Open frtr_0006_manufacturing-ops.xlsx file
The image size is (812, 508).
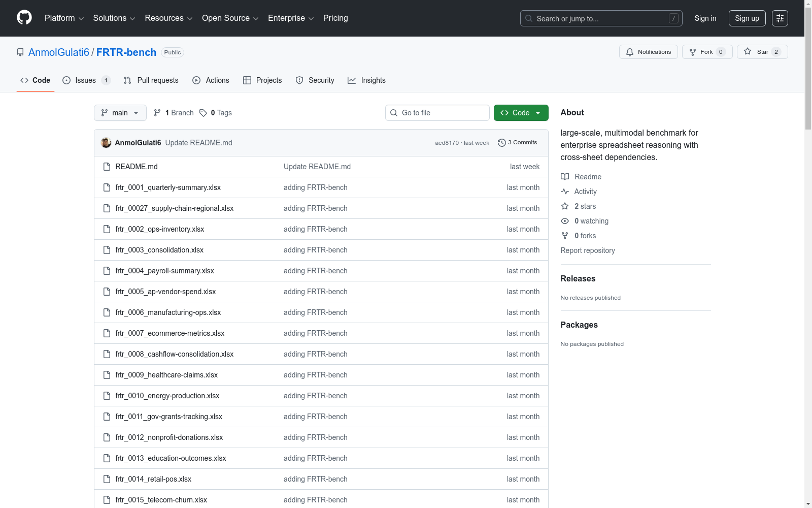point(168,312)
